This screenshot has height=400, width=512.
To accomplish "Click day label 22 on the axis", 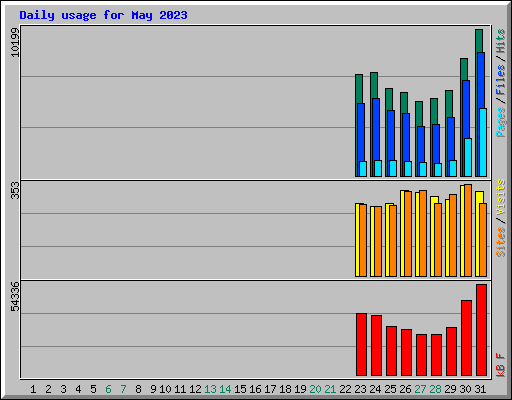I will [345, 389].
